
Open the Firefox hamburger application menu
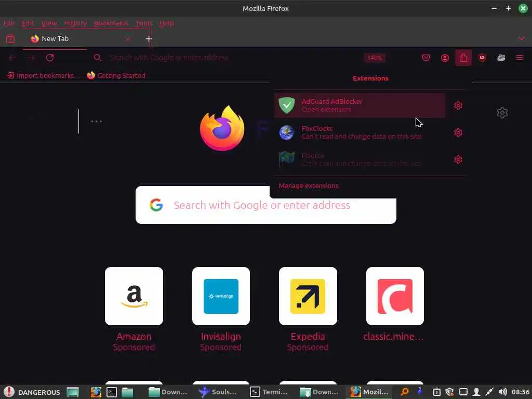[520, 58]
